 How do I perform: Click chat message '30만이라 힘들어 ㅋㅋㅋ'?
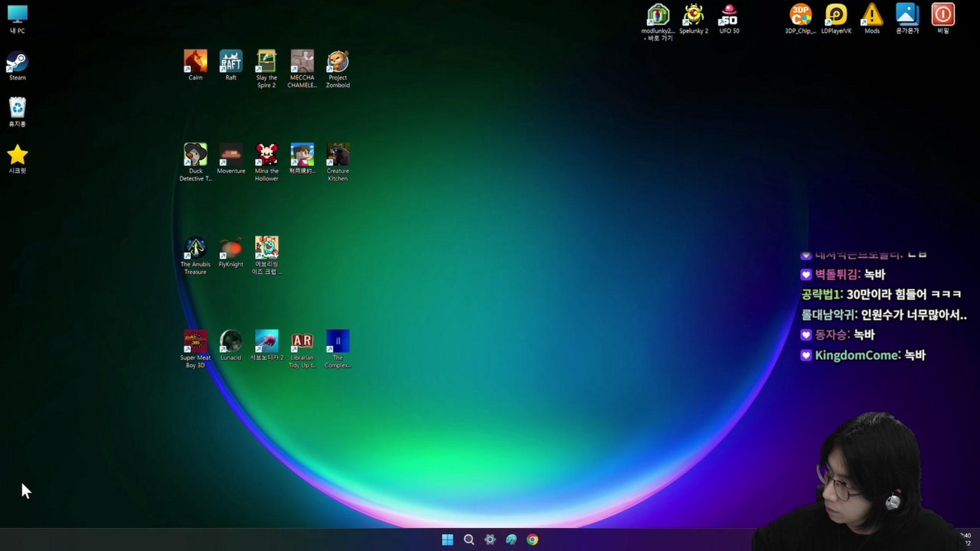904,294
